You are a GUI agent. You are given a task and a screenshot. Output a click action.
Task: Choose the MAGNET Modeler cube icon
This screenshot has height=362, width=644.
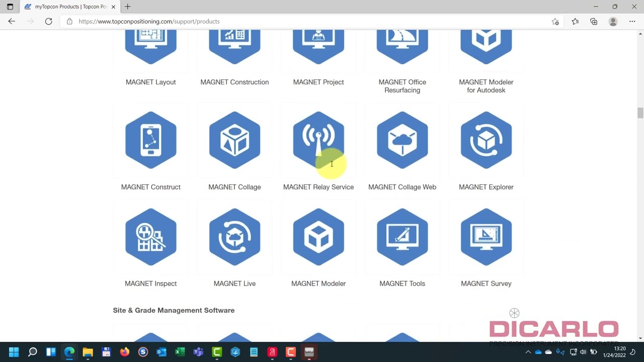click(x=318, y=237)
